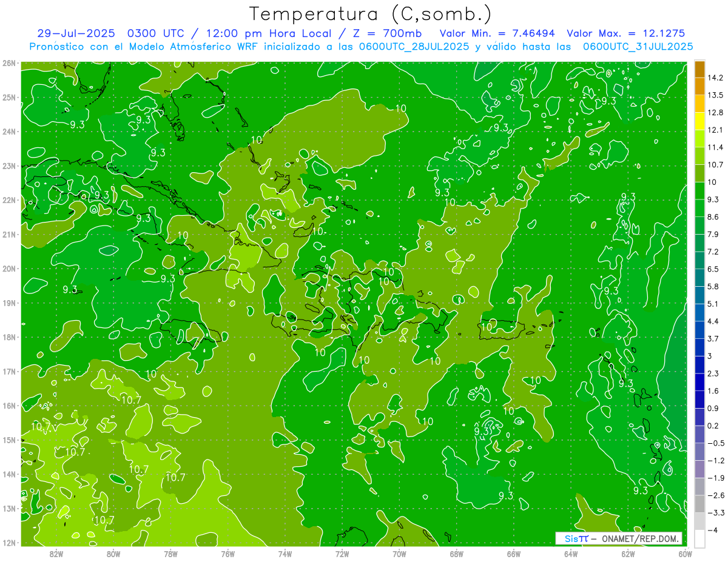Click the 20N latitude axis label
The width and height of the screenshot is (728, 562).
[x=8, y=269]
